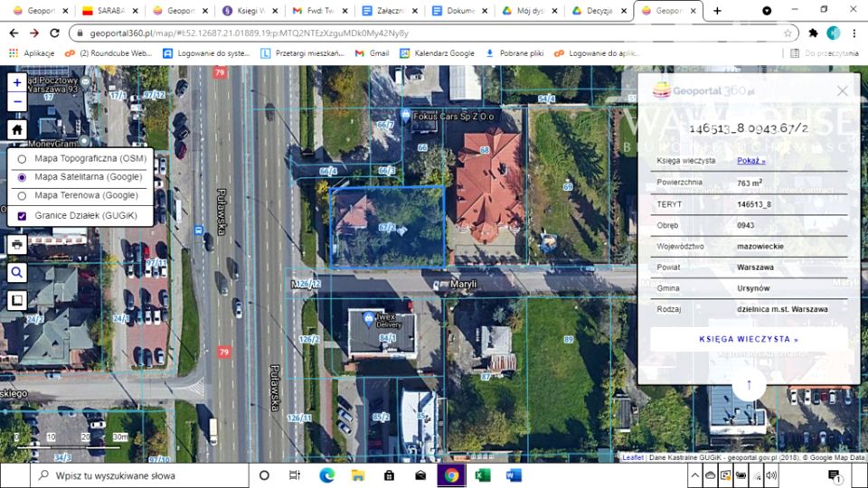Click the home map view icon
Screen dimensions: 868x488
17,129
